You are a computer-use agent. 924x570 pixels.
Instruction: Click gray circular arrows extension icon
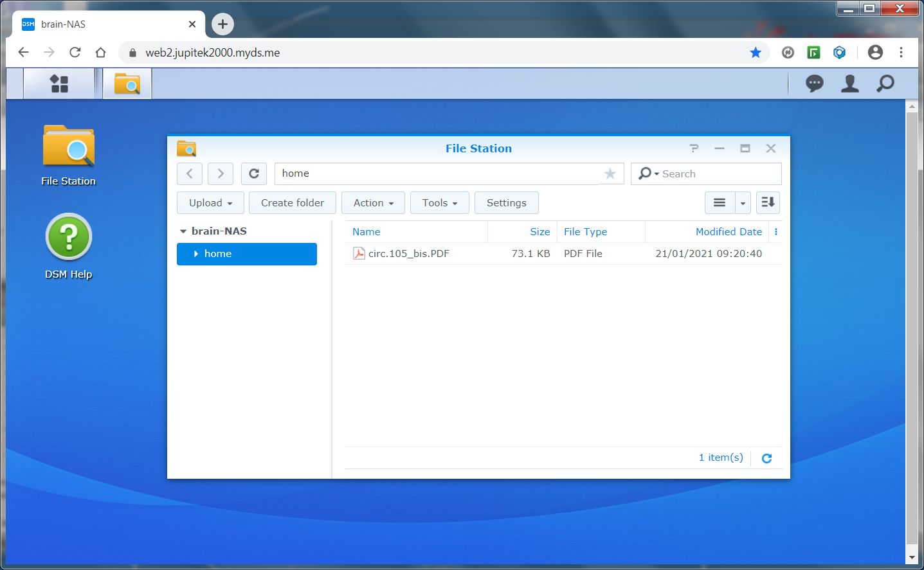point(788,53)
